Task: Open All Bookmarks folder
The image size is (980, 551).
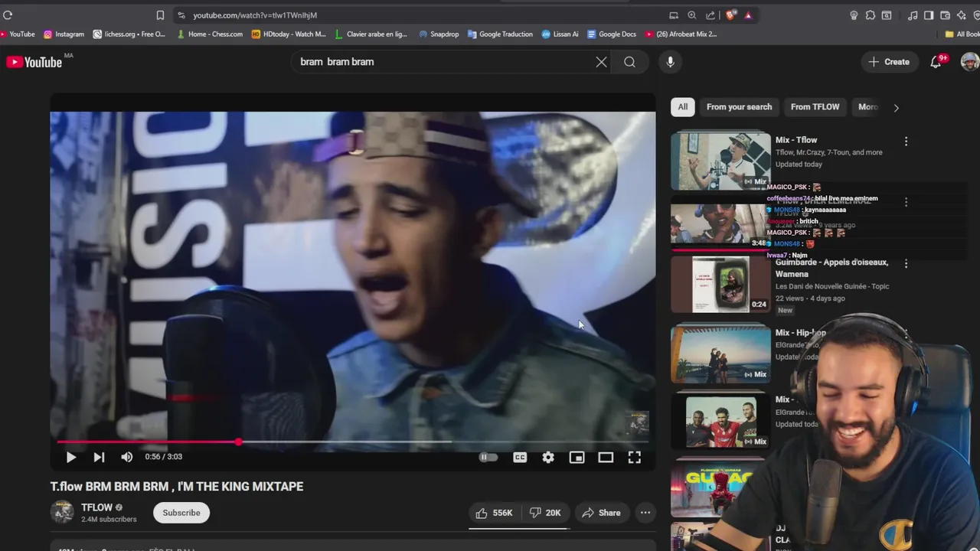Action: 962,34
